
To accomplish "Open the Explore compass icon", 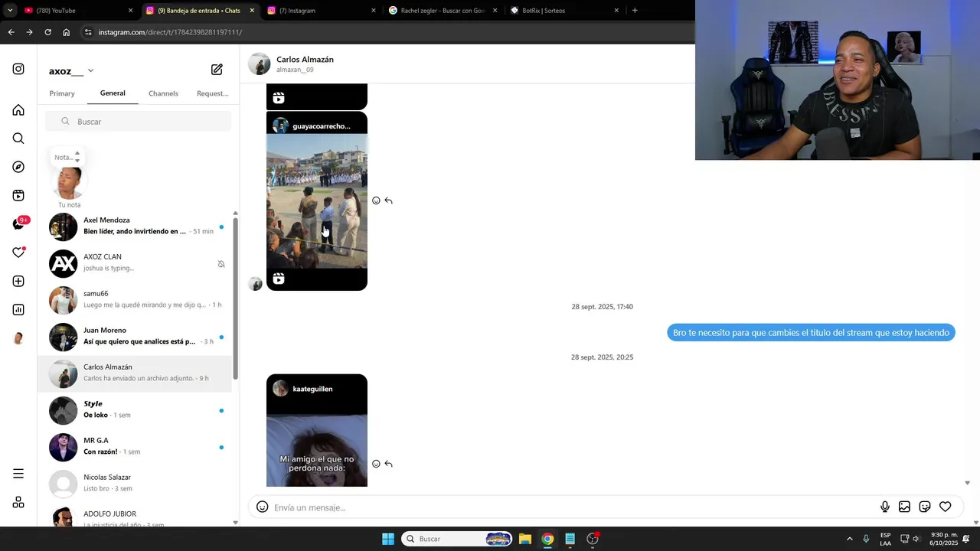I will click(x=18, y=167).
